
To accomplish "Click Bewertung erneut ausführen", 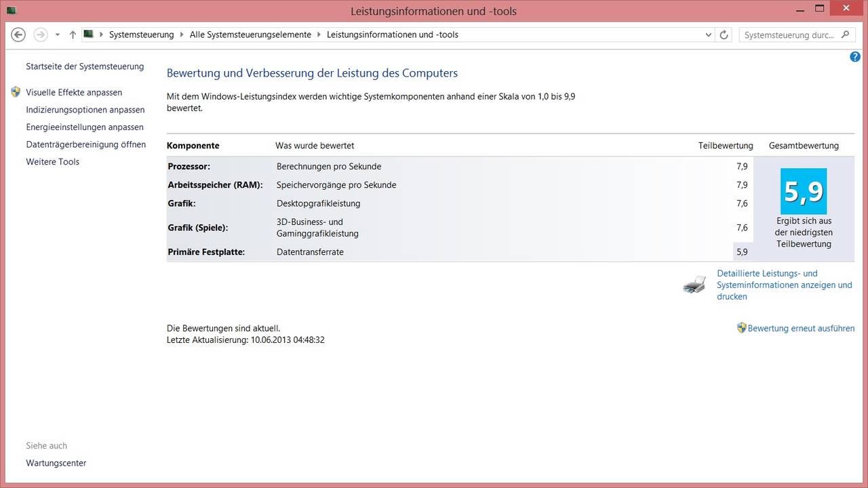I will 801,328.
